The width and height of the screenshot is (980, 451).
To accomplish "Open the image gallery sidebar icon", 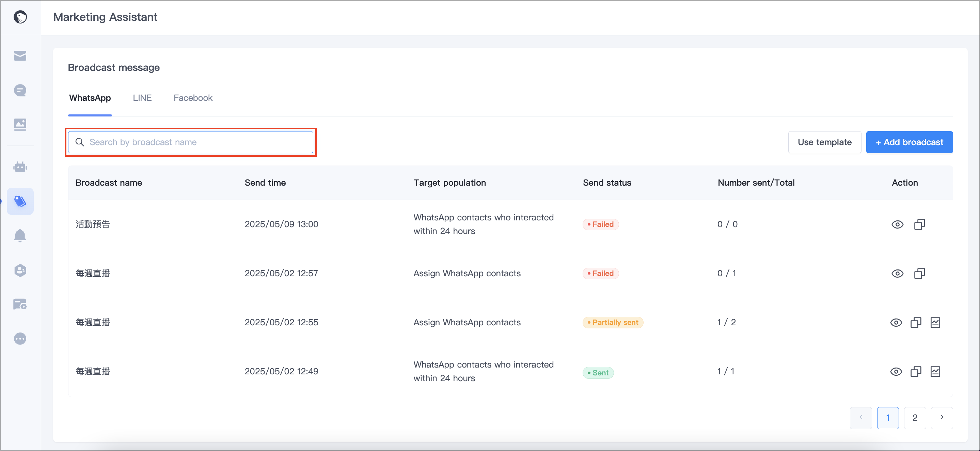I will coord(20,124).
